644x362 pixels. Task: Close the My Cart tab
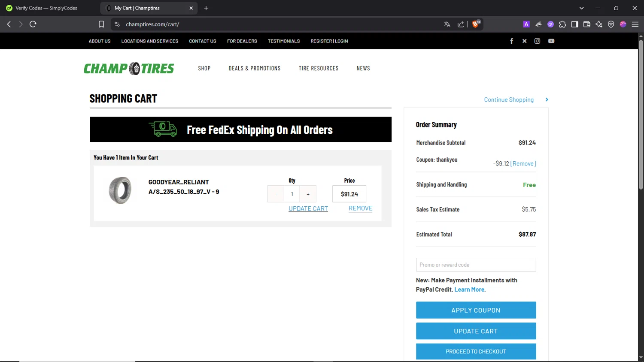[191, 8]
